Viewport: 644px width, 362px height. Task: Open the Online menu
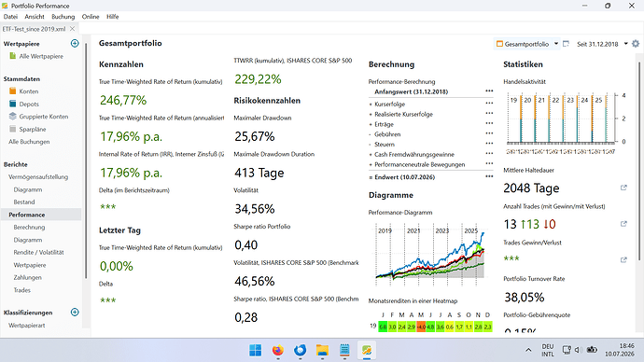pos(91,17)
